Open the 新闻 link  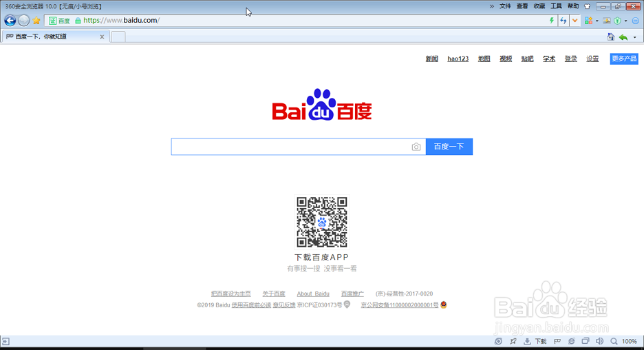(431, 59)
